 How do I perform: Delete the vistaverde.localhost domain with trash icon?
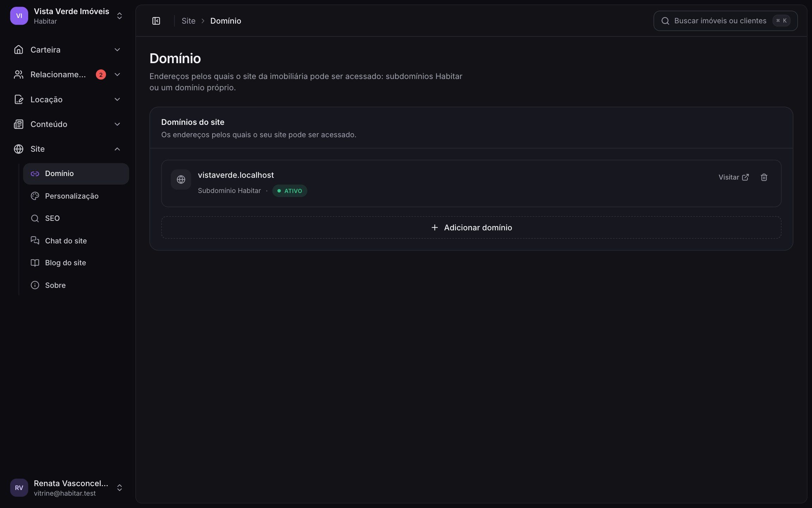764,177
